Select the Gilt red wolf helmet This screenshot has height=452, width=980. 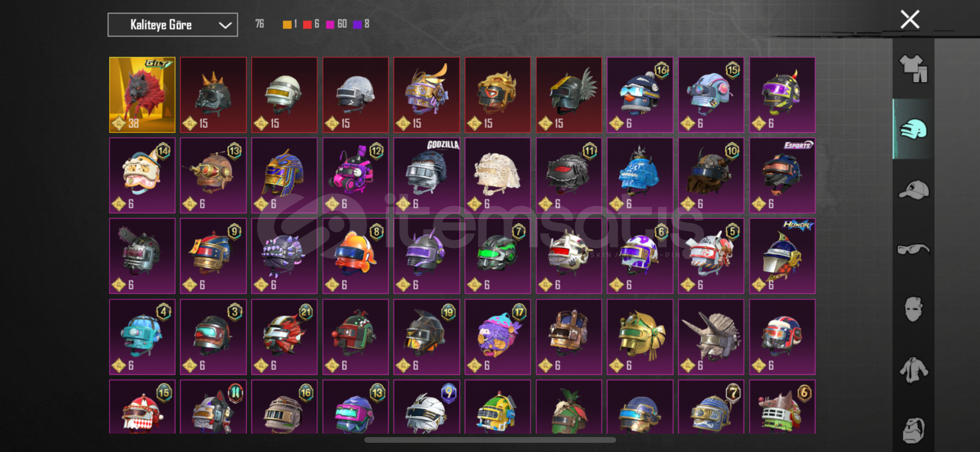(x=142, y=95)
